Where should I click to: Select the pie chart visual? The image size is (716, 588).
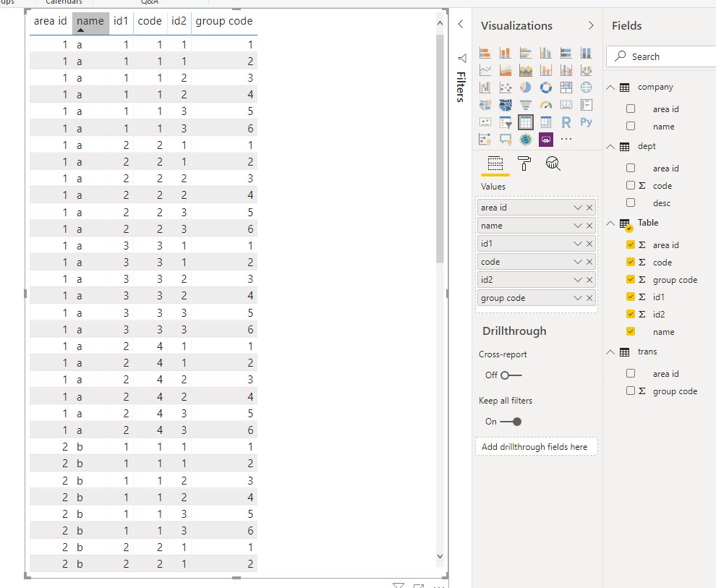coord(526,88)
